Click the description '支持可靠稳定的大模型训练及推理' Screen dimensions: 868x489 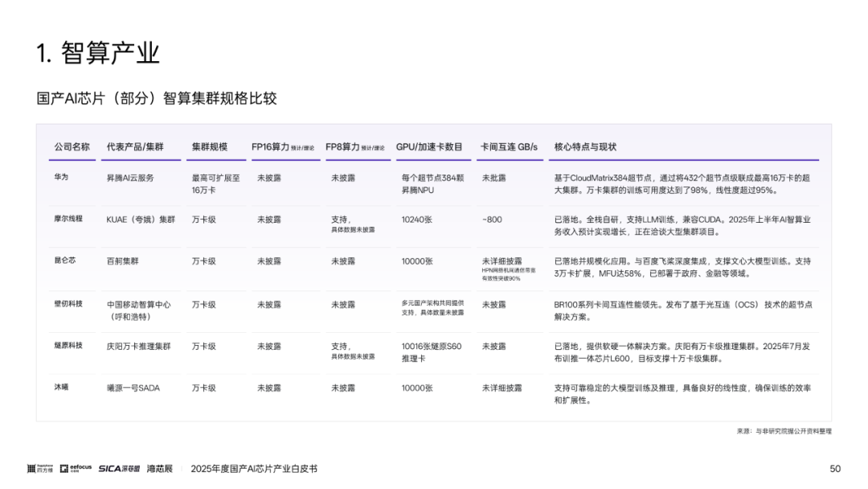coord(682,394)
